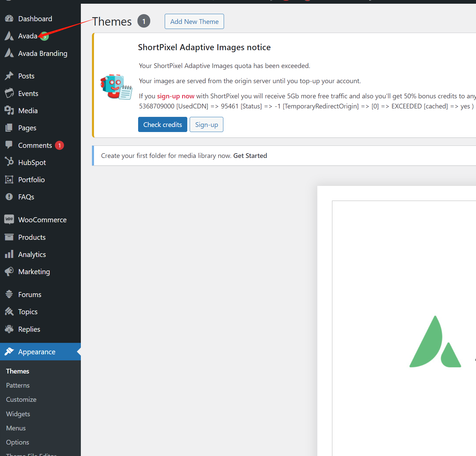Follow the red sign-up now link
Viewport: 476px width, 456px height.
[x=176, y=96]
